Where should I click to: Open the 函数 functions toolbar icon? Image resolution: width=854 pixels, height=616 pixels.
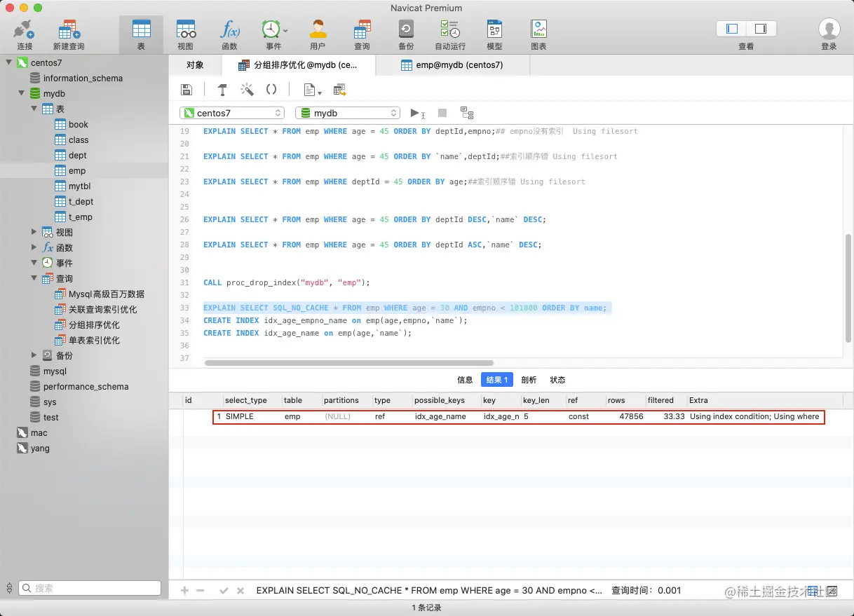229,29
